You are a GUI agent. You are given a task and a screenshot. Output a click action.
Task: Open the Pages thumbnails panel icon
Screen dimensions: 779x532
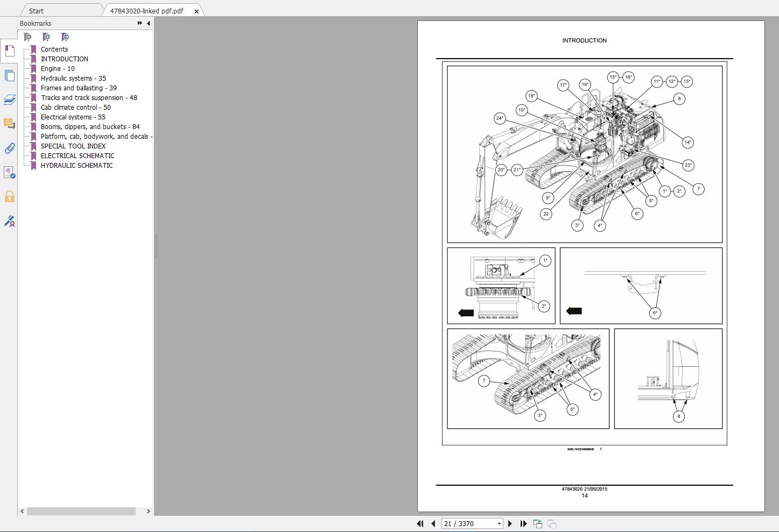point(9,76)
